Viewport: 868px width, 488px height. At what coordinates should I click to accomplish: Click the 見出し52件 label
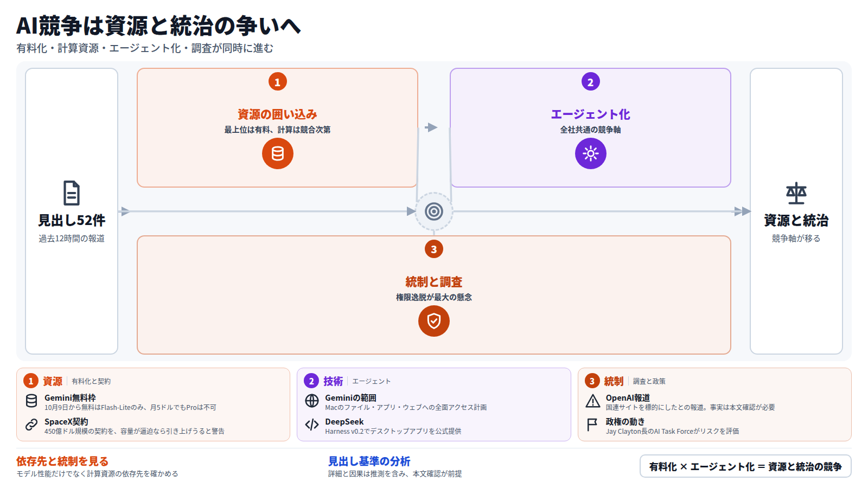(x=72, y=220)
